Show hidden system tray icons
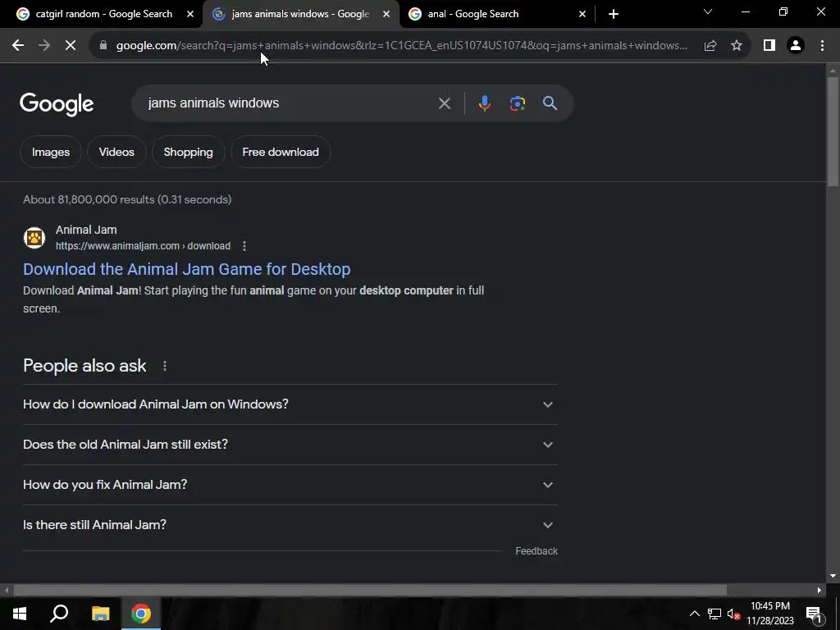This screenshot has height=630, width=840. (x=694, y=614)
